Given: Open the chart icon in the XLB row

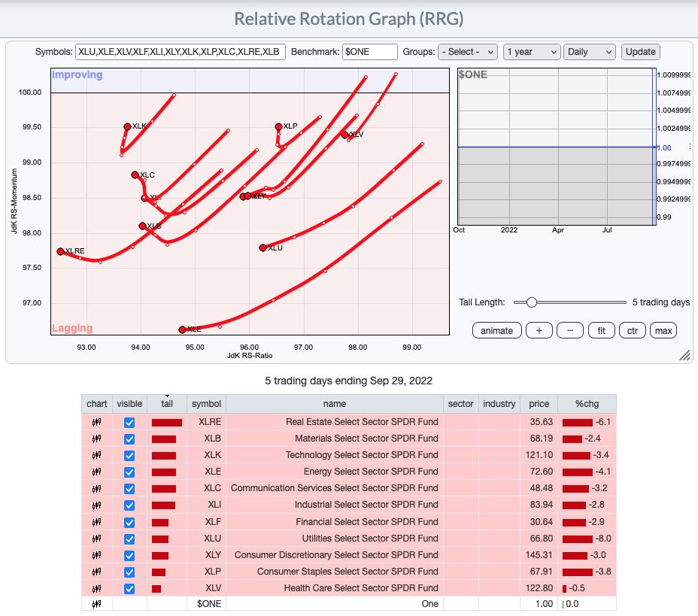Looking at the screenshot, I should pyautogui.click(x=96, y=438).
